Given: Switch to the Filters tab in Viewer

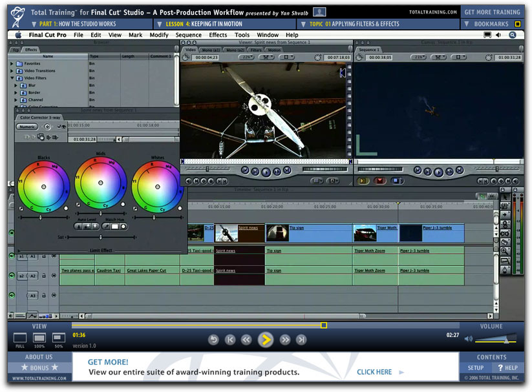Looking at the screenshot, I should pos(256,50).
